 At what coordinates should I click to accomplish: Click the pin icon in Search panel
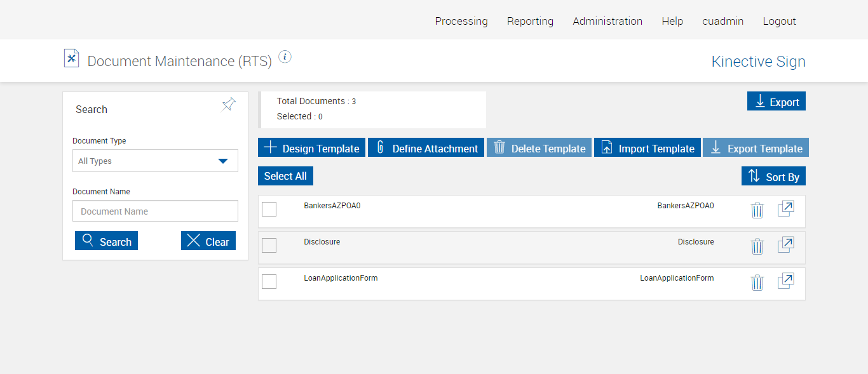229,105
